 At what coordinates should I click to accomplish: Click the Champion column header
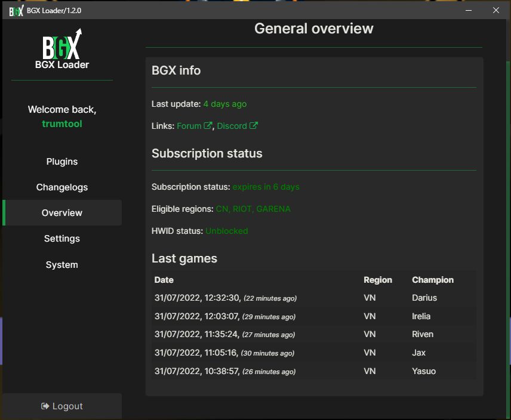433,280
